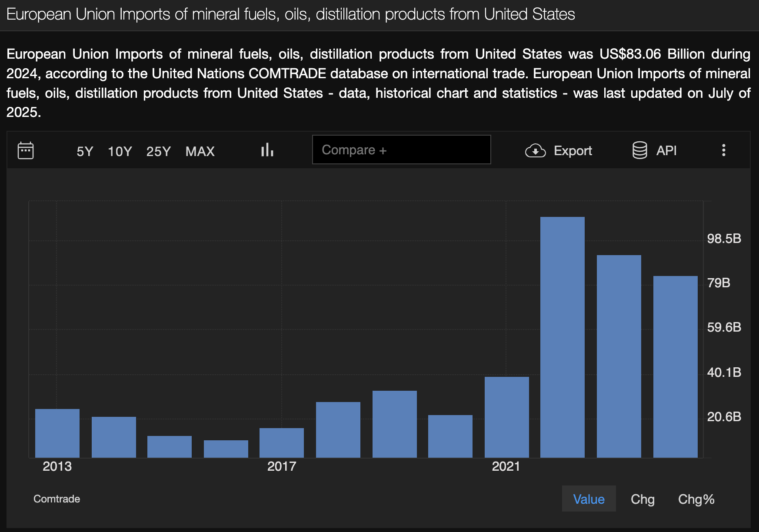Viewport: 759px width, 532px height.
Task: Click the 2017 x-axis year label
Action: point(282,466)
